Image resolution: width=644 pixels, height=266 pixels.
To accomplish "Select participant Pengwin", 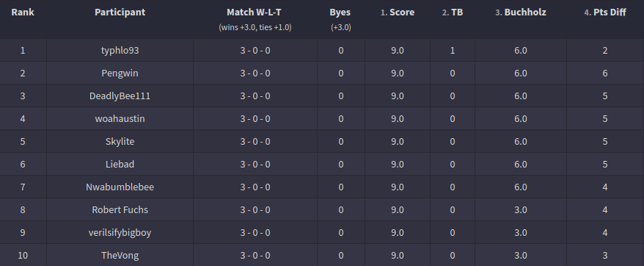I will tap(120, 73).
